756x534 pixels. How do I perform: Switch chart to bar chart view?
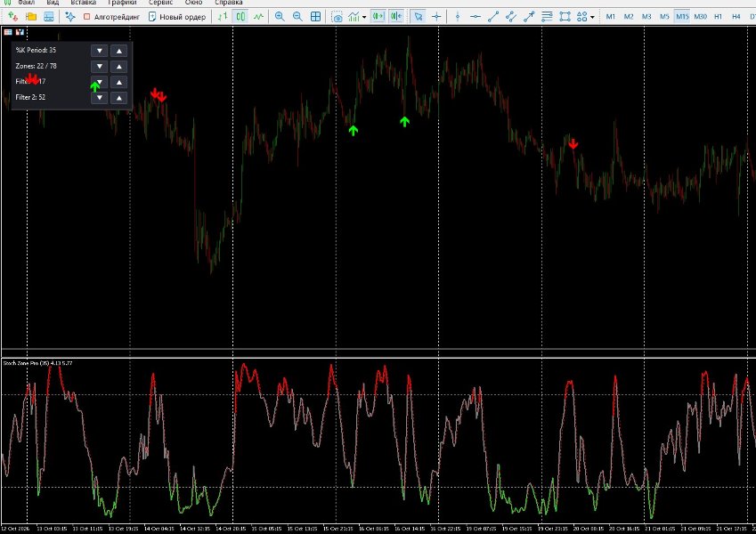(223, 17)
